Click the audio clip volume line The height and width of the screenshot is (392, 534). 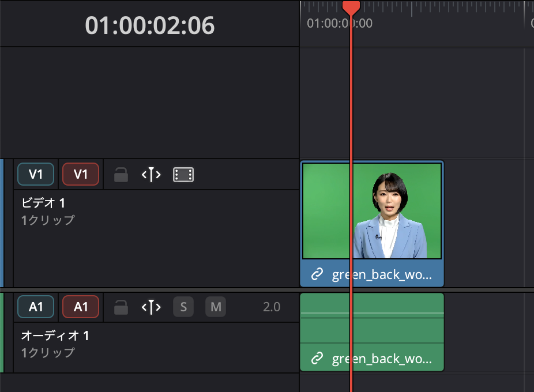pos(372,312)
